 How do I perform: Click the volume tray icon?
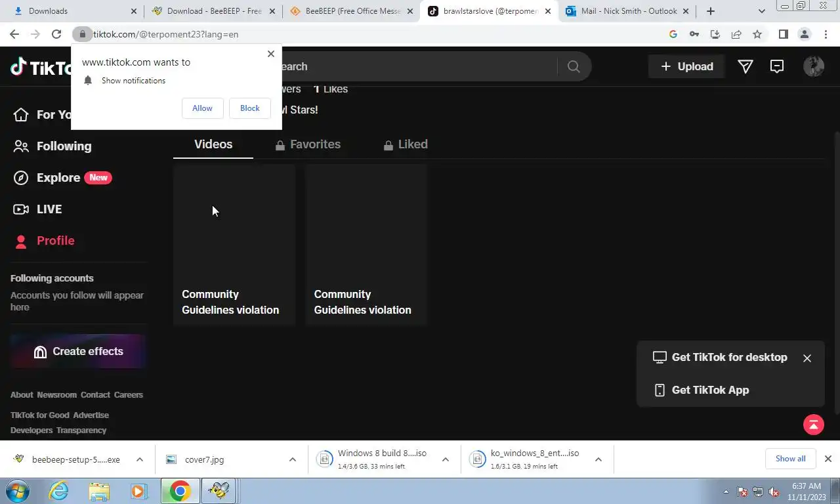point(774,492)
